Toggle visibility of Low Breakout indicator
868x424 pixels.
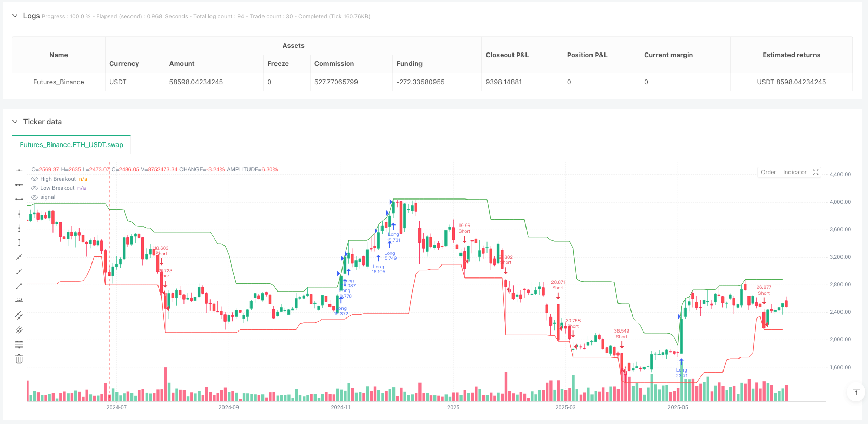click(34, 188)
